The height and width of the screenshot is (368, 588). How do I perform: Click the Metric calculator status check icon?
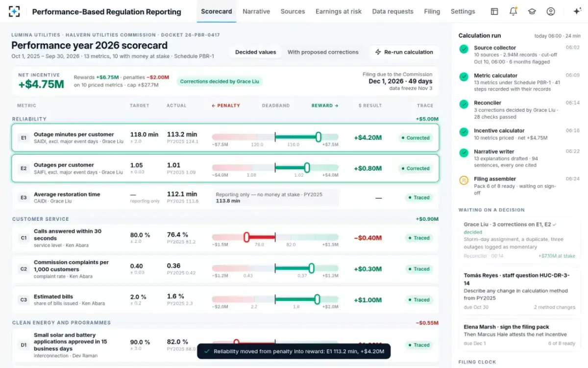(x=464, y=76)
